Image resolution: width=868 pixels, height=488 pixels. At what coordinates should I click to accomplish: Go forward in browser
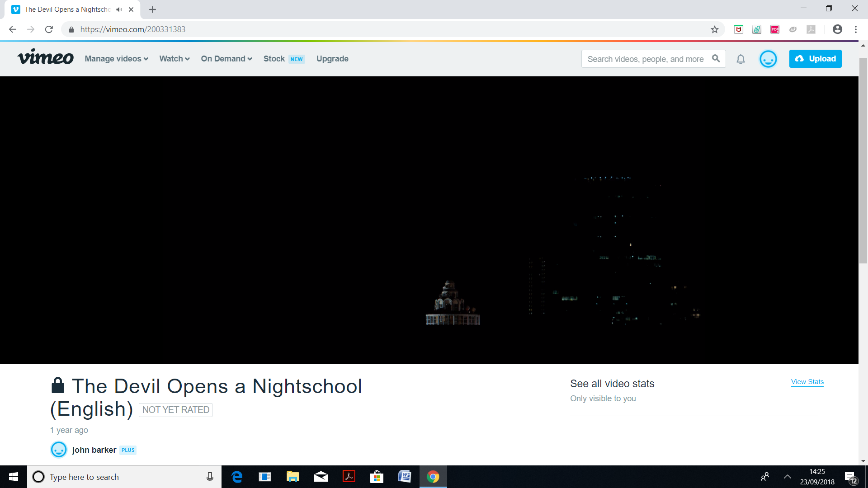[31, 29]
